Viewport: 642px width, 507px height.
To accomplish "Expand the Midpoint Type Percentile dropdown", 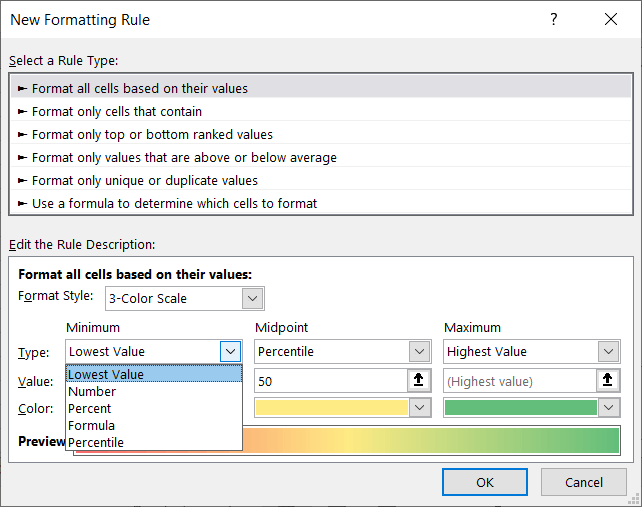I will pos(420,352).
